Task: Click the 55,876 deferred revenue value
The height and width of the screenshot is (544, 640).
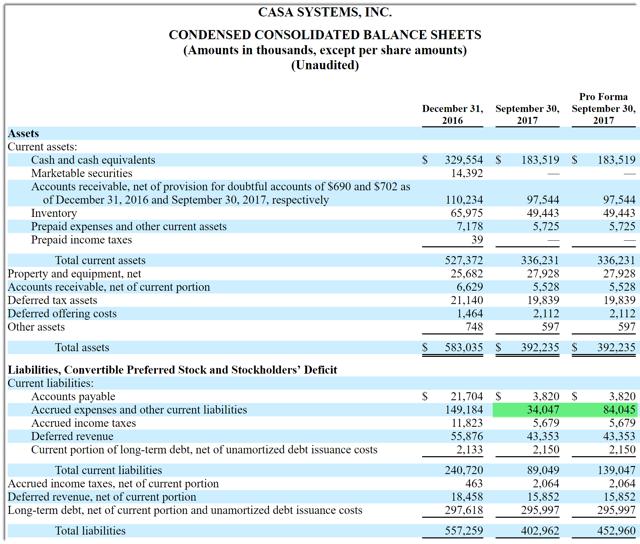Action: pyautogui.click(x=467, y=437)
